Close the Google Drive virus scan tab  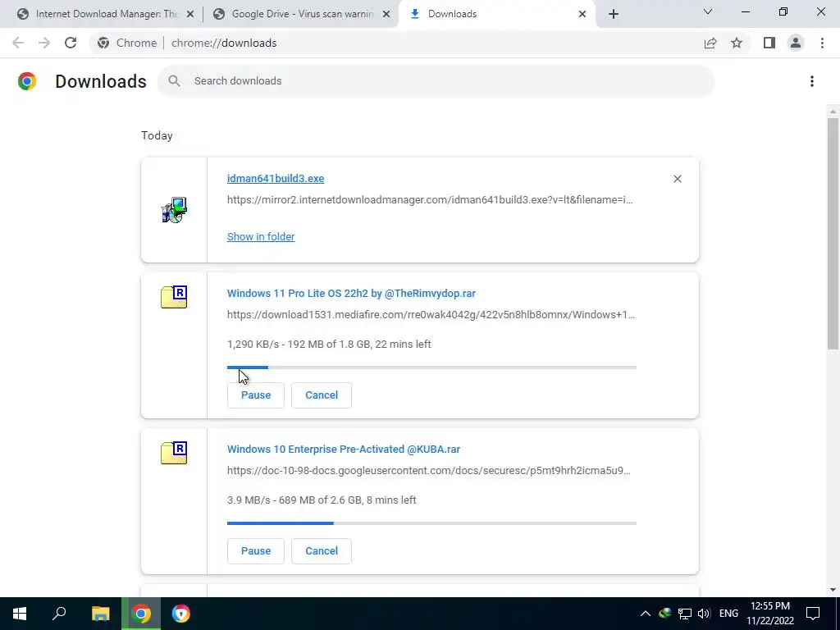(x=386, y=14)
